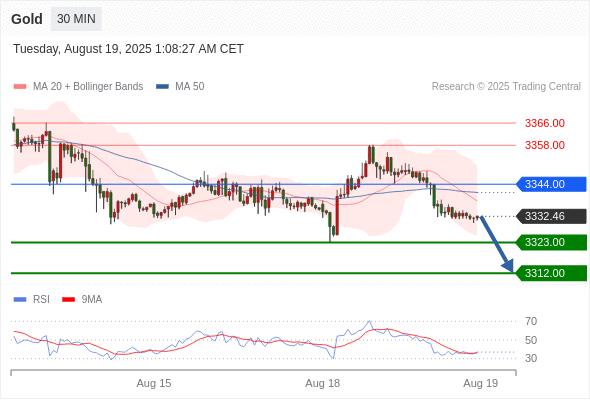Click the RSI legend swatch
The image size is (590, 400).
[20, 300]
